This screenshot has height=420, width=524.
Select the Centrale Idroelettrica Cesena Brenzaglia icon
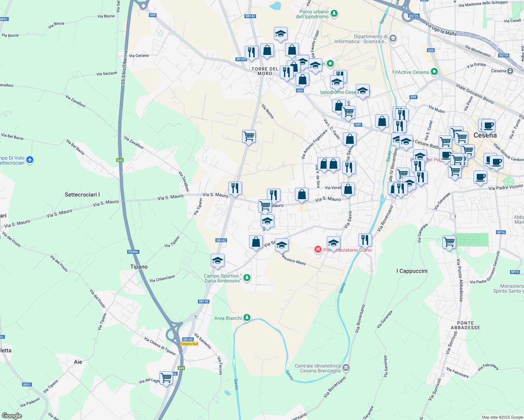346,367
